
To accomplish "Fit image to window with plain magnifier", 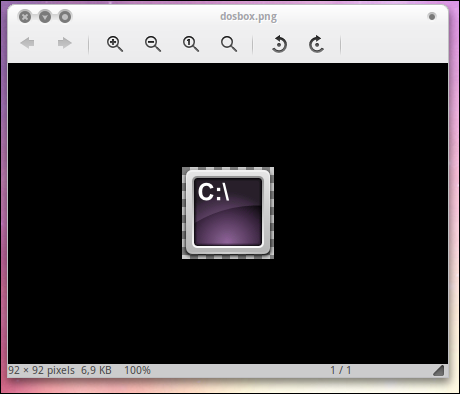I will [229, 44].
